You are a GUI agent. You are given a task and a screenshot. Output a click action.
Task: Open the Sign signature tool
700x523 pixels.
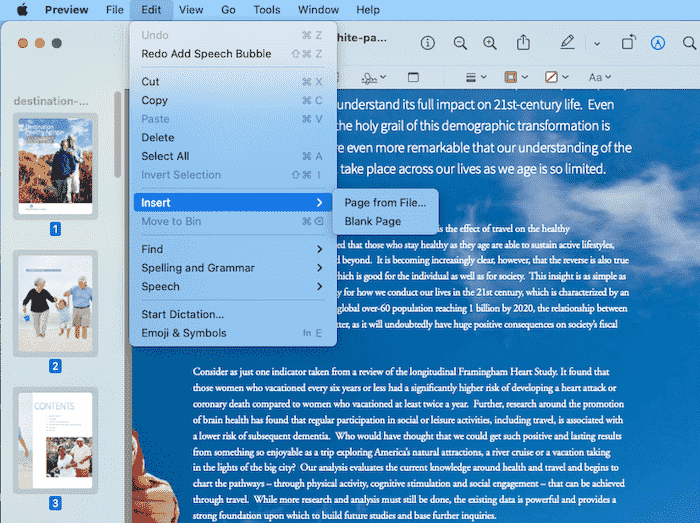(x=373, y=78)
